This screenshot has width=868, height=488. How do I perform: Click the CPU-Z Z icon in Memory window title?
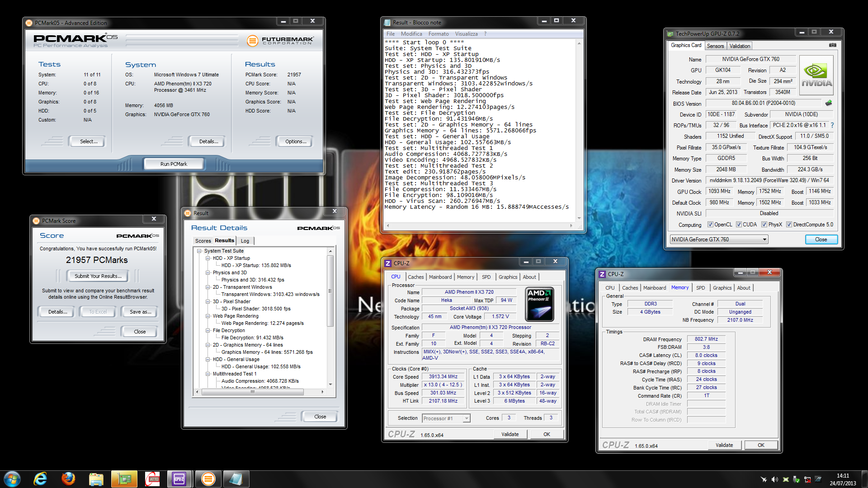tap(602, 274)
